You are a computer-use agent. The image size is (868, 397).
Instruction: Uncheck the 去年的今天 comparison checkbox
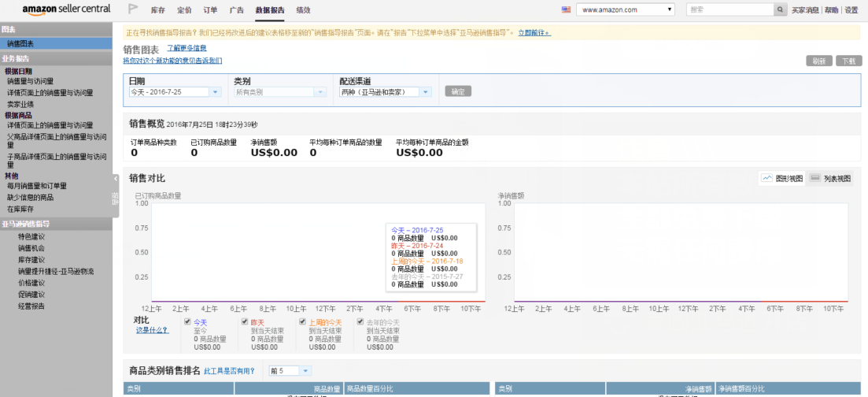(x=360, y=321)
